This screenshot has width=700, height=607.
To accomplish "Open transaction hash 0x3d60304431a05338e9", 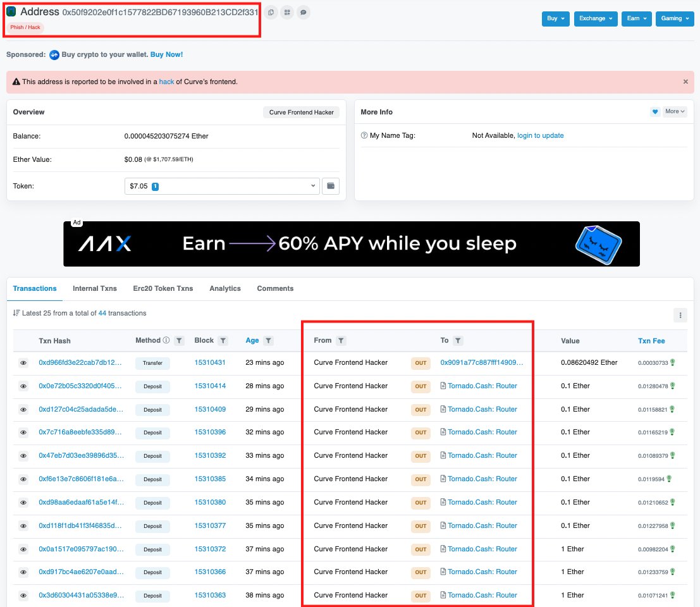I will (x=81, y=595).
